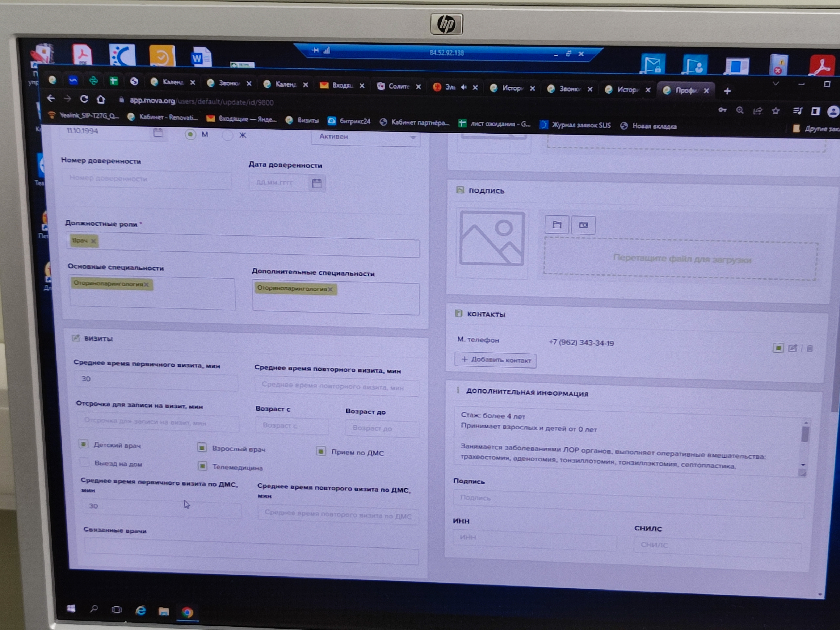Reload the page in browser toolbar
The width and height of the screenshot is (840, 630).
tap(84, 99)
